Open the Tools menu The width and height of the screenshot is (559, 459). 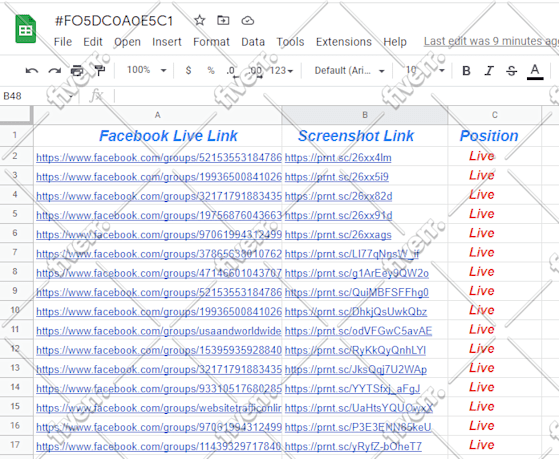click(x=290, y=42)
